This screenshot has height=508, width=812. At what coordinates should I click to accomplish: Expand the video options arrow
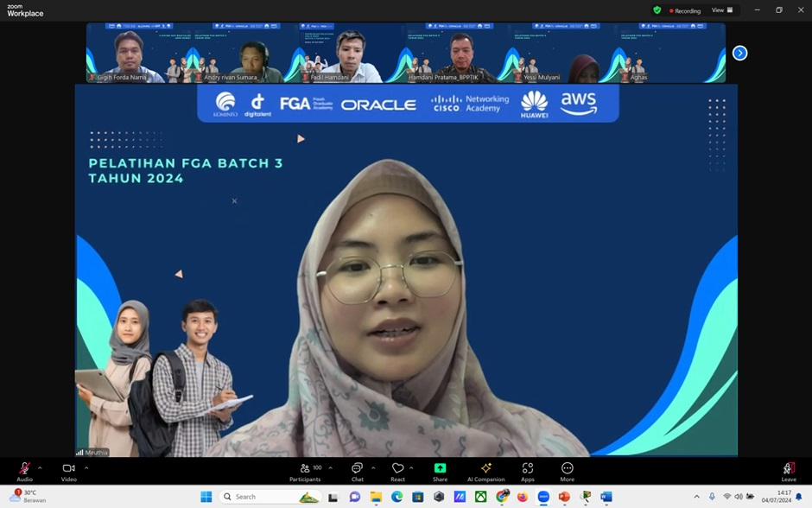coord(86,467)
